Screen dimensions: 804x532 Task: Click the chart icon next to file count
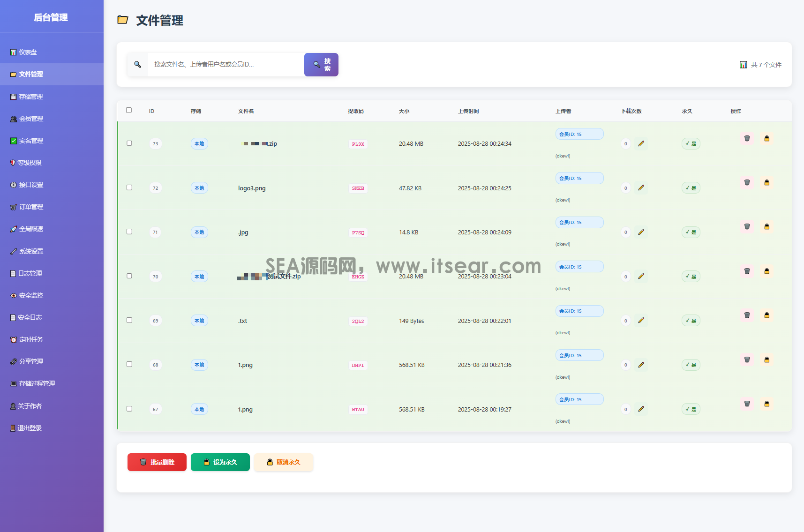744,65
